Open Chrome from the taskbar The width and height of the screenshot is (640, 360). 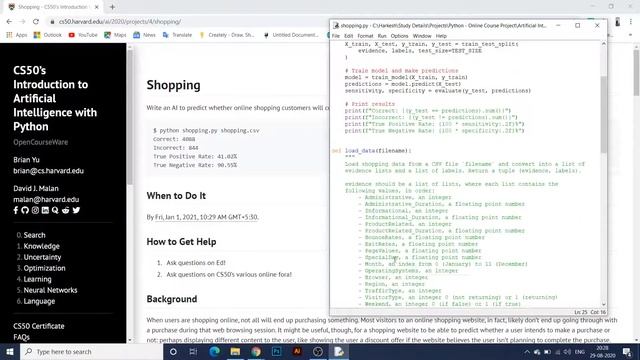pyautogui.click(x=256, y=351)
